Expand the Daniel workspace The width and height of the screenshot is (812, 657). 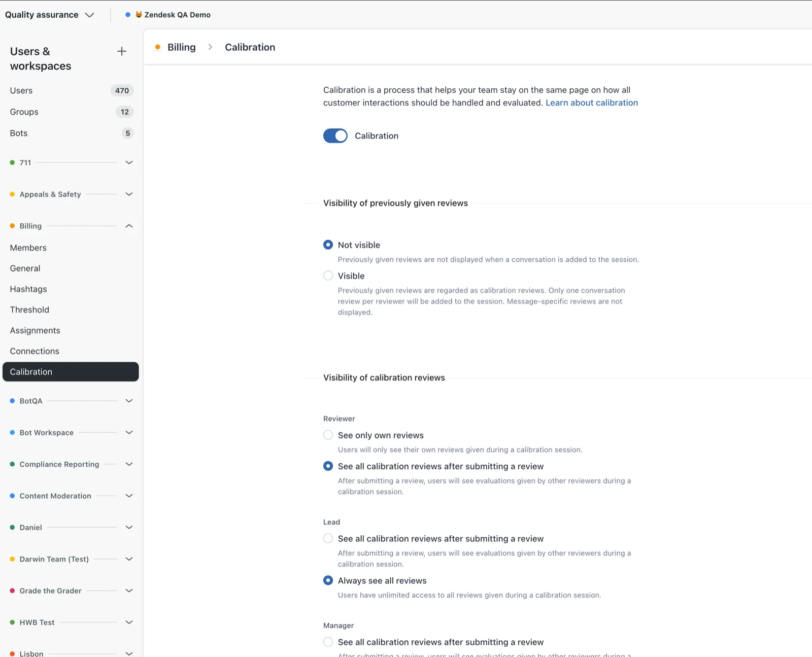click(x=129, y=528)
